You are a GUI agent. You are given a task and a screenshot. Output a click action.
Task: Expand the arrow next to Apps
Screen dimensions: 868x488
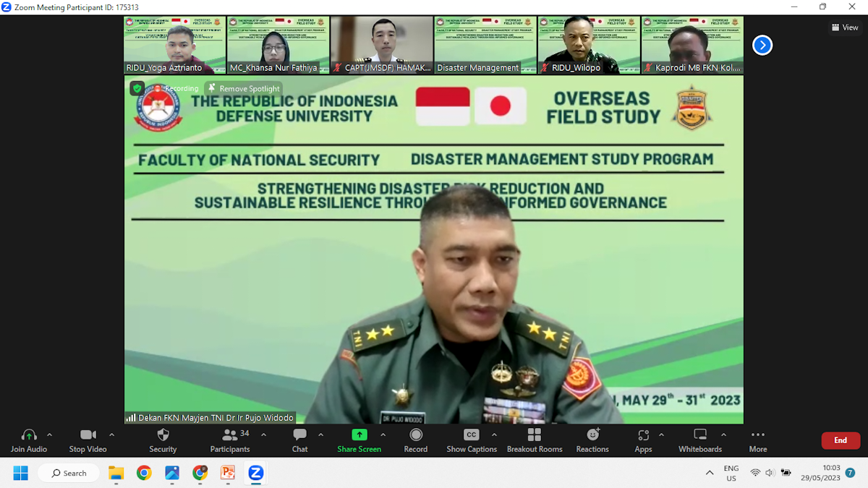[x=661, y=435]
